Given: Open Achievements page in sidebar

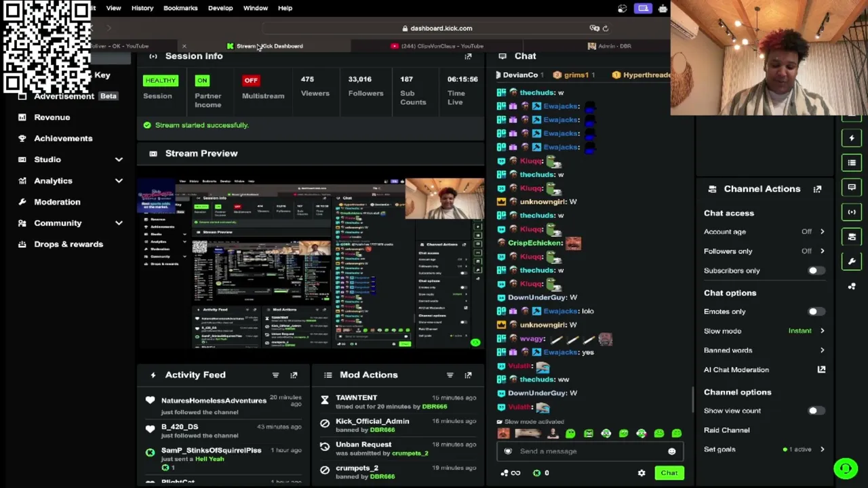Looking at the screenshot, I should 63,138.
